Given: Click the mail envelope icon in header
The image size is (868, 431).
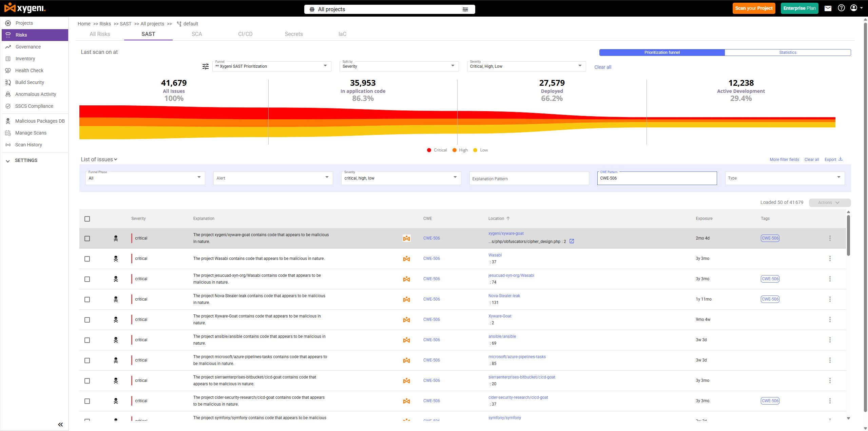Looking at the screenshot, I should [x=828, y=8].
